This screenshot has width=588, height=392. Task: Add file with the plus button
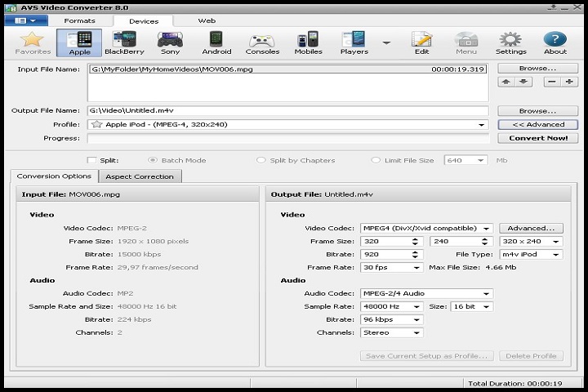pyautogui.click(x=569, y=82)
